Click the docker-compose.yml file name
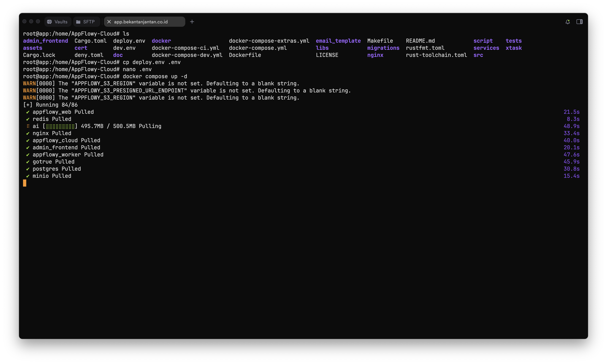Viewport: 607px width, 364px height. 258,48
